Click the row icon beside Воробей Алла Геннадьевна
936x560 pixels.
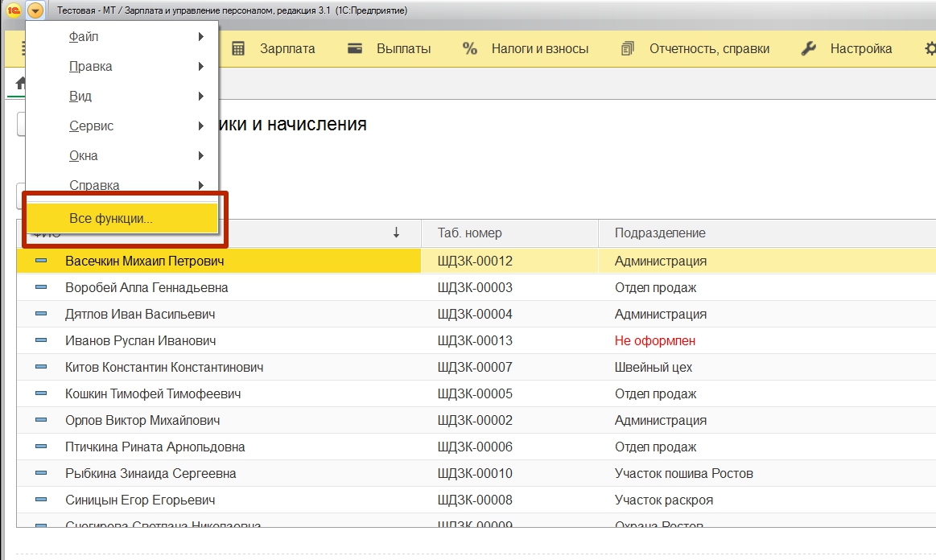tap(41, 287)
